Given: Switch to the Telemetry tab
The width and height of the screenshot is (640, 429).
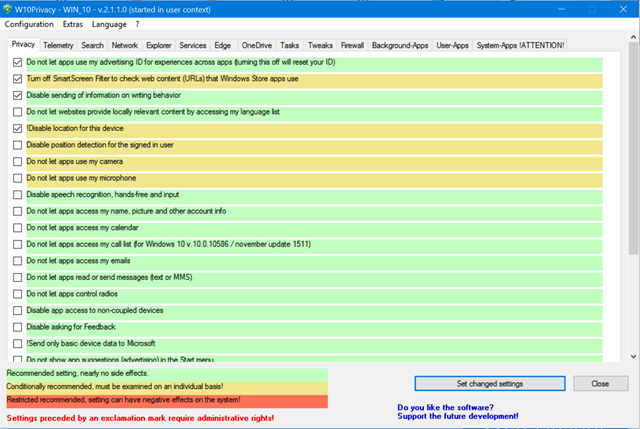Looking at the screenshot, I should click(x=58, y=45).
